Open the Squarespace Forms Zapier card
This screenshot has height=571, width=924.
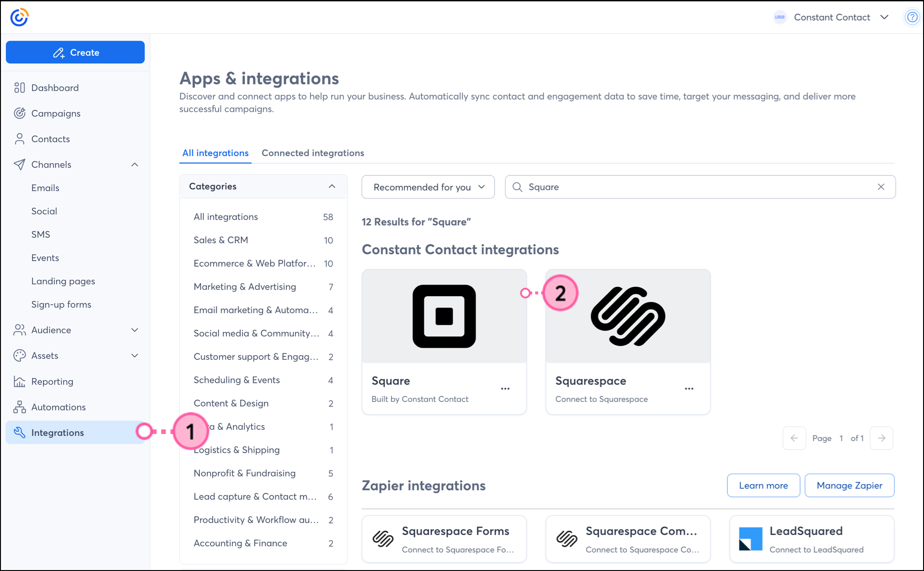(x=444, y=539)
